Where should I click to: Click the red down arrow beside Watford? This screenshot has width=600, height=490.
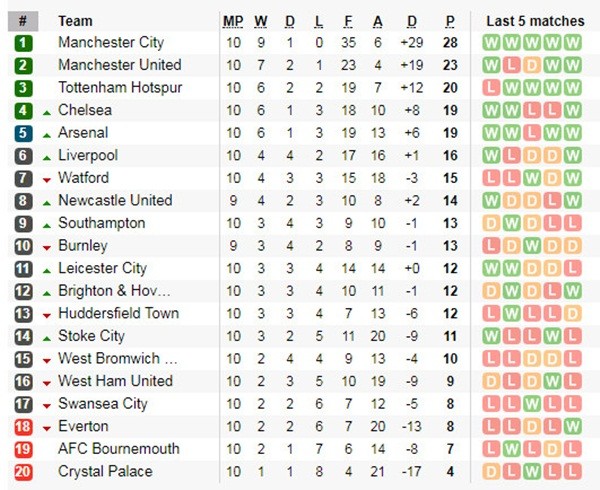46,179
